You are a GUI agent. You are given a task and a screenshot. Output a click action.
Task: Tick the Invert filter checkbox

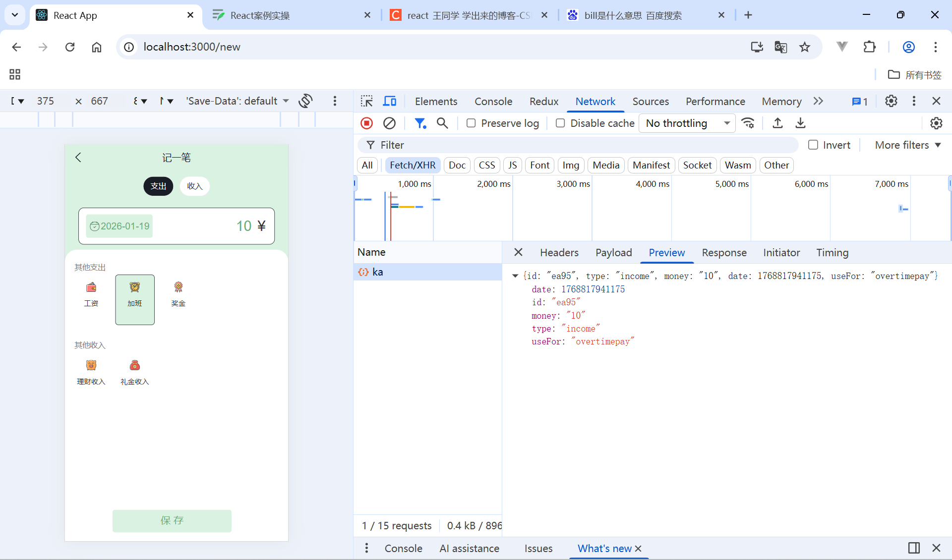coord(813,145)
